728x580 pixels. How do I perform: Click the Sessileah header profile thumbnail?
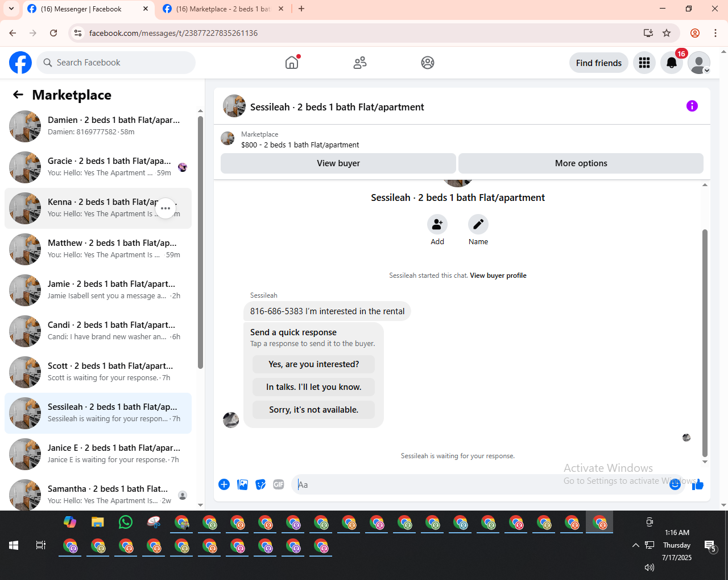coord(234,106)
